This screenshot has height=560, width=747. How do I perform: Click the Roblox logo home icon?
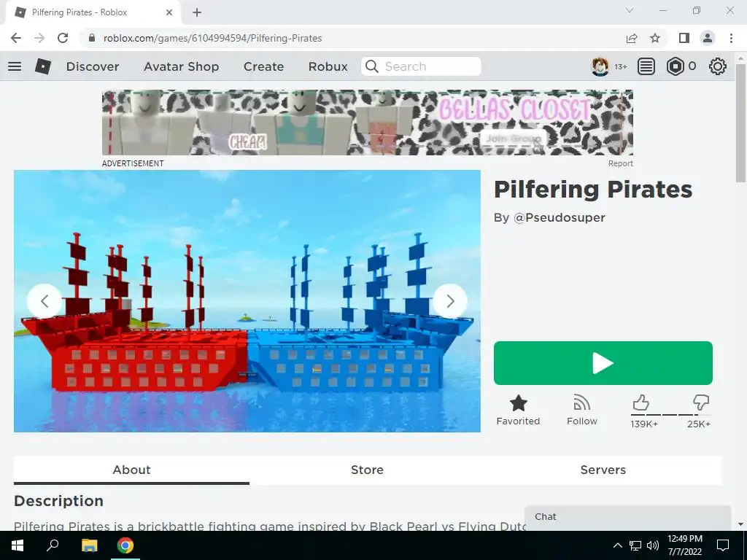pyautogui.click(x=43, y=66)
